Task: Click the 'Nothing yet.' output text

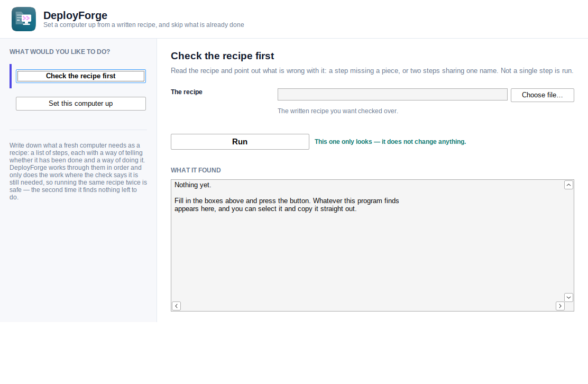Action: click(x=193, y=185)
